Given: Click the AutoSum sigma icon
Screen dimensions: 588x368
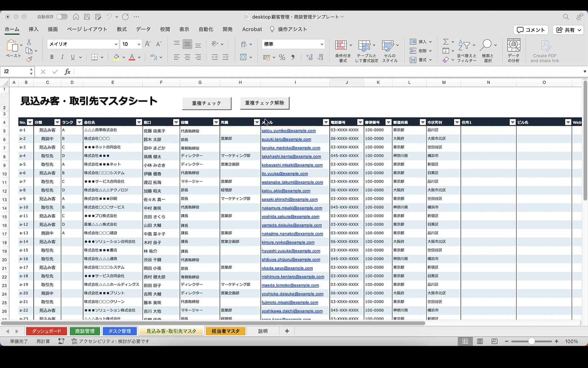Looking at the screenshot, I should pyautogui.click(x=446, y=42).
